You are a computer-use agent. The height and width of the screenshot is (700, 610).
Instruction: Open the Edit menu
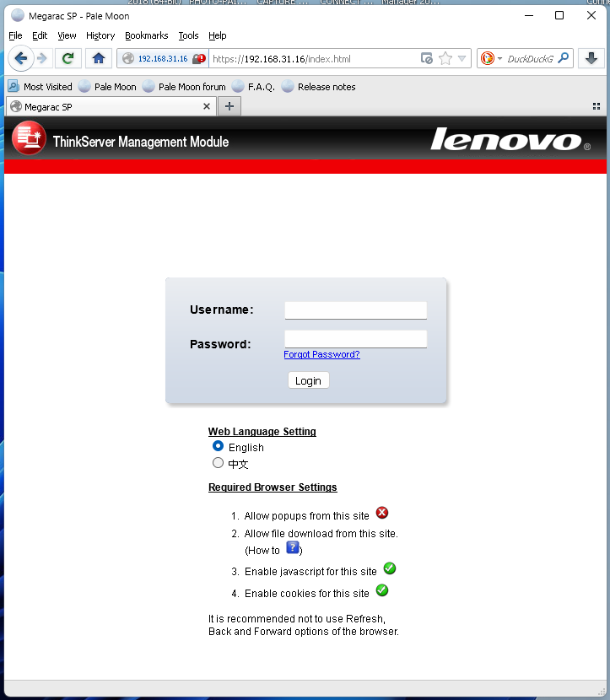[x=40, y=35]
